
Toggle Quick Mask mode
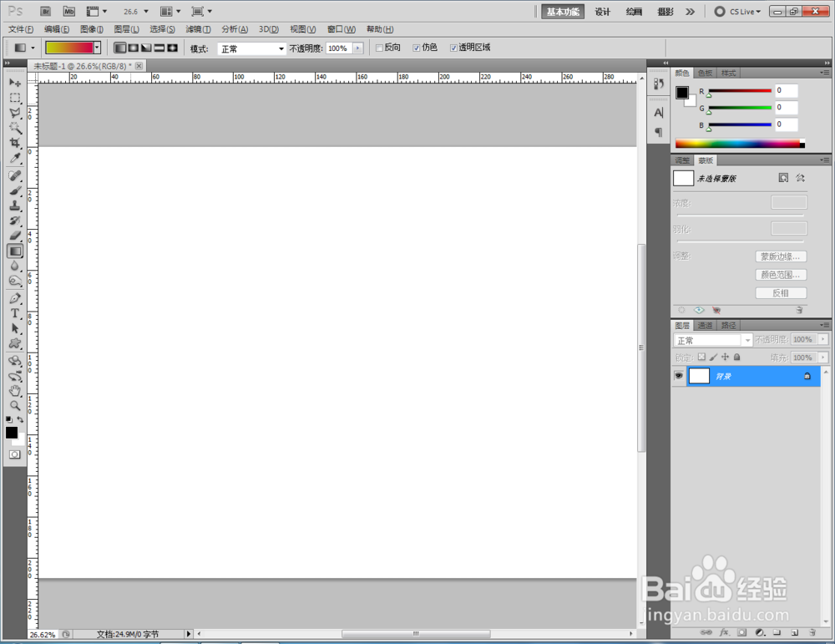(x=15, y=454)
